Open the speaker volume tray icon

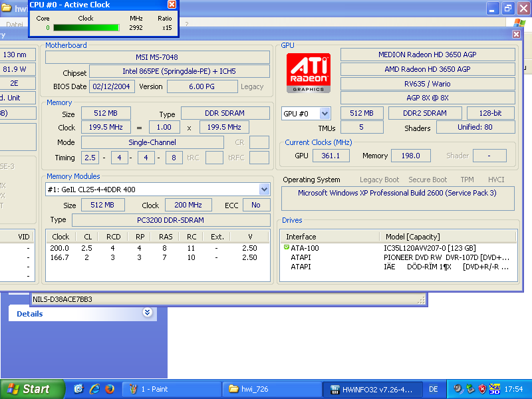click(458, 389)
